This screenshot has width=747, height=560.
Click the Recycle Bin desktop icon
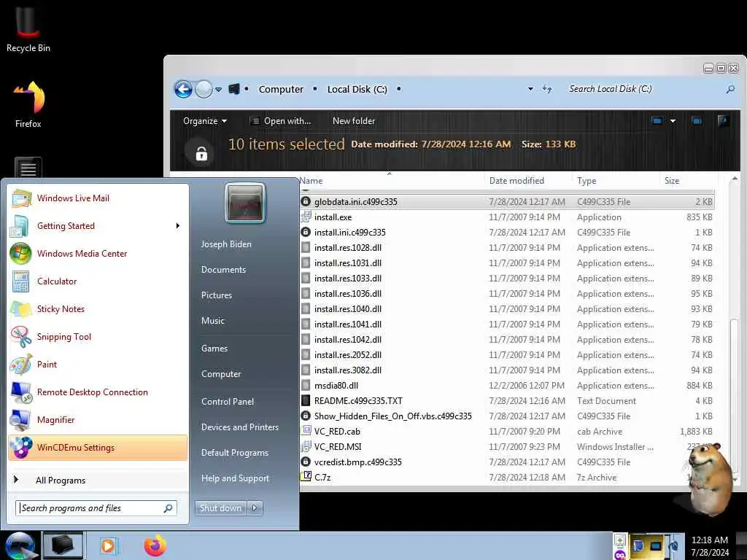28,29
